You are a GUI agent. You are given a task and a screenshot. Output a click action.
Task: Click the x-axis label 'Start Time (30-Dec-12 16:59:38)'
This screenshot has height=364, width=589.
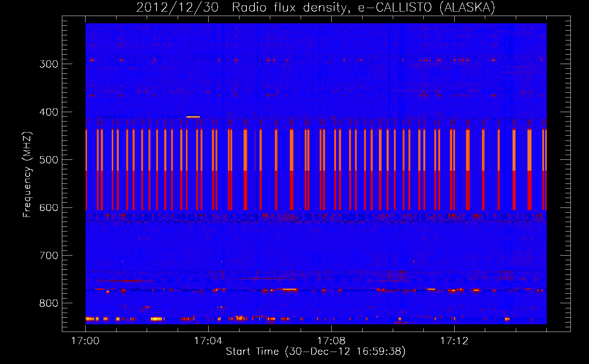click(x=316, y=352)
